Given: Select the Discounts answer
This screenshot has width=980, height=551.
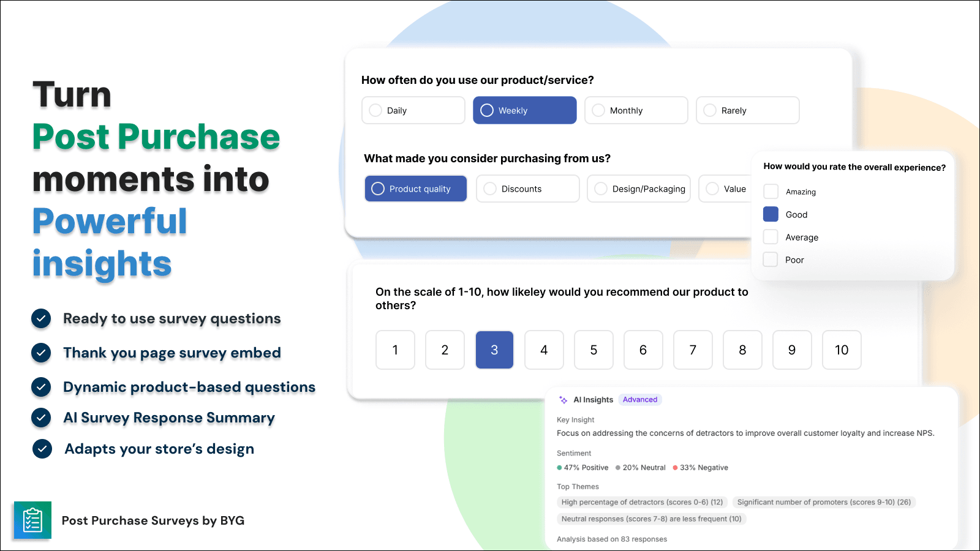Looking at the screenshot, I should 527,189.
